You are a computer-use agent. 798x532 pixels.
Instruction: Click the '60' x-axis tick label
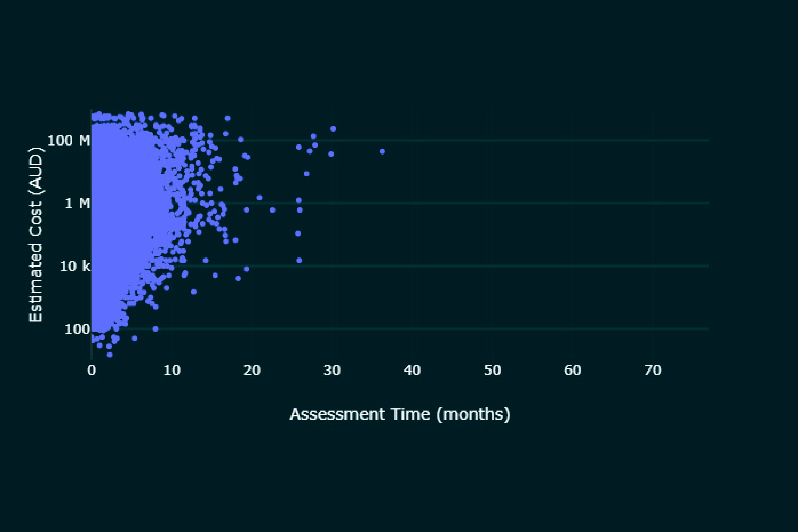click(572, 371)
